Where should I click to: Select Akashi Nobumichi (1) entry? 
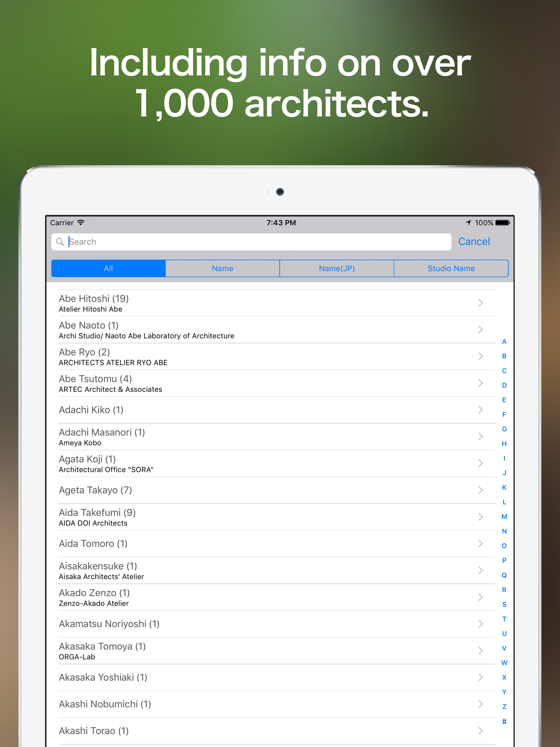point(277,704)
